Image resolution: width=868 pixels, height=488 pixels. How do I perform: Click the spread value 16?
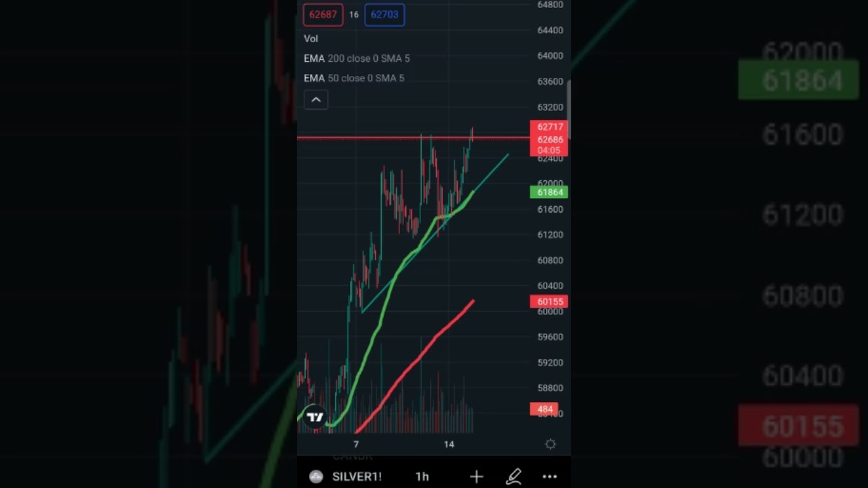coord(354,14)
